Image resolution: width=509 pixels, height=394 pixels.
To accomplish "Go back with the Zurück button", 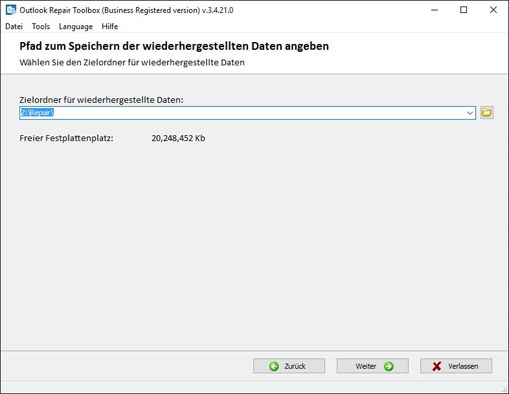I will [x=289, y=366].
